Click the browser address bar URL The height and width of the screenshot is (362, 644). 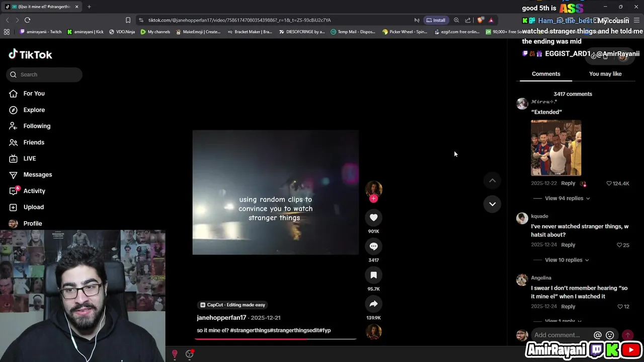click(239, 20)
